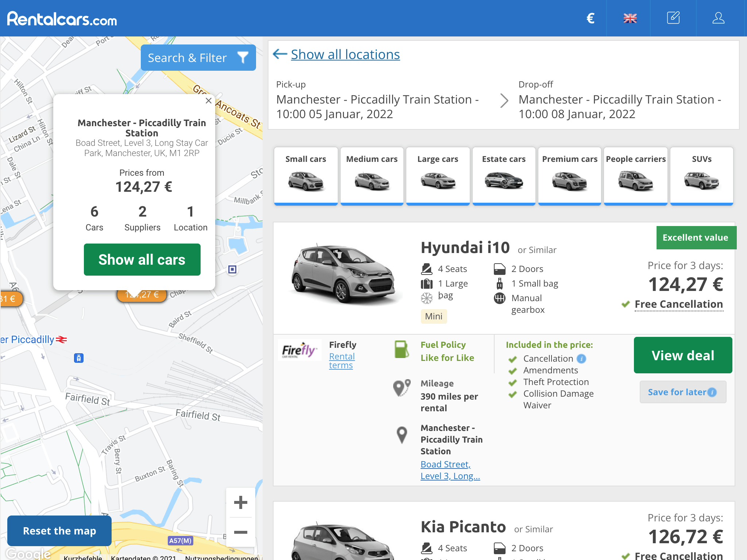Click the mileage route pin icon
747x560 pixels.
(x=402, y=388)
